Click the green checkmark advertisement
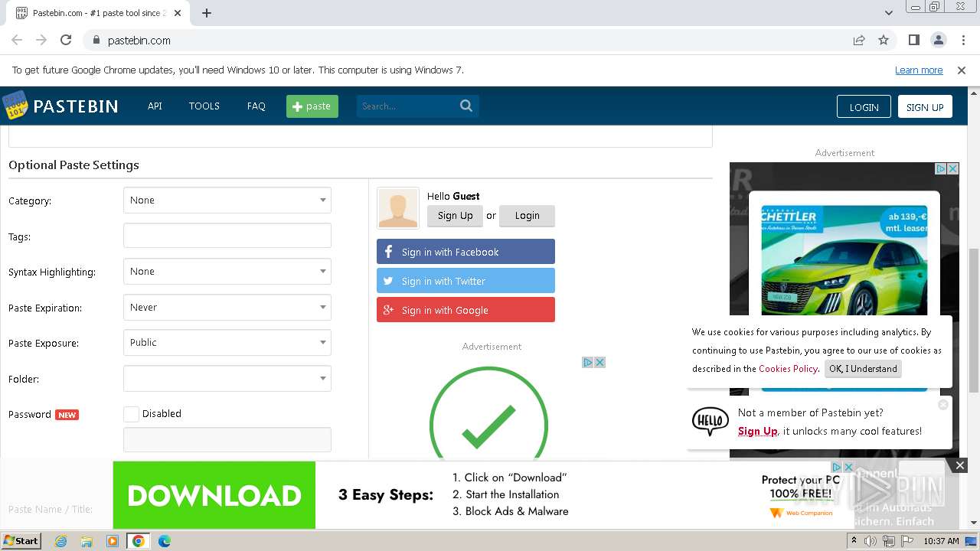 pos(488,413)
